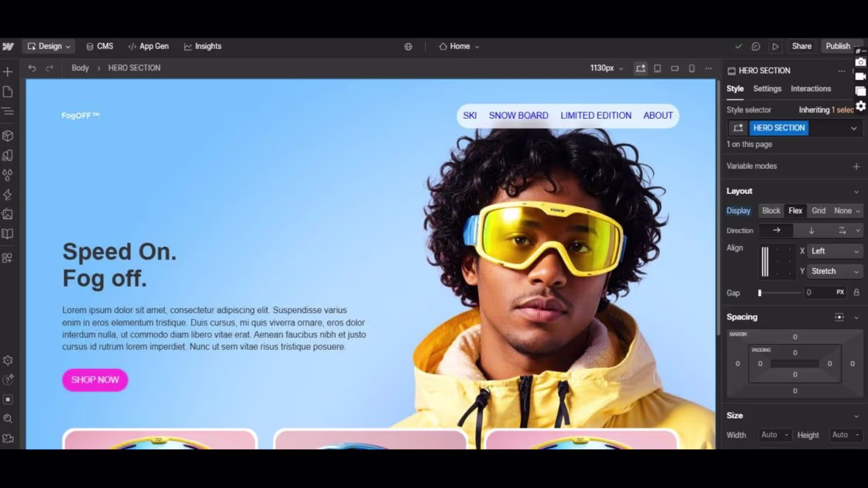The height and width of the screenshot is (488, 868).
Task: Switch to the tablet breakpoint
Action: [x=658, y=68]
